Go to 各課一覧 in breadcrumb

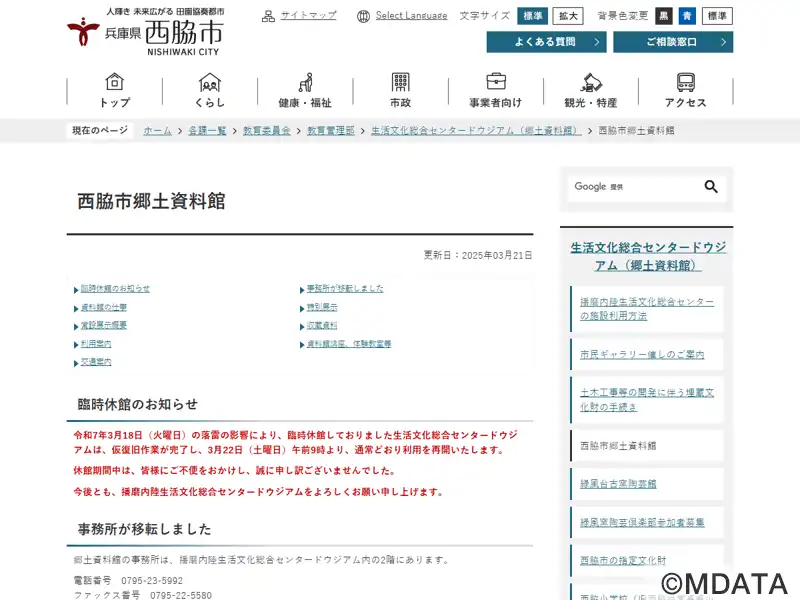pos(207,131)
